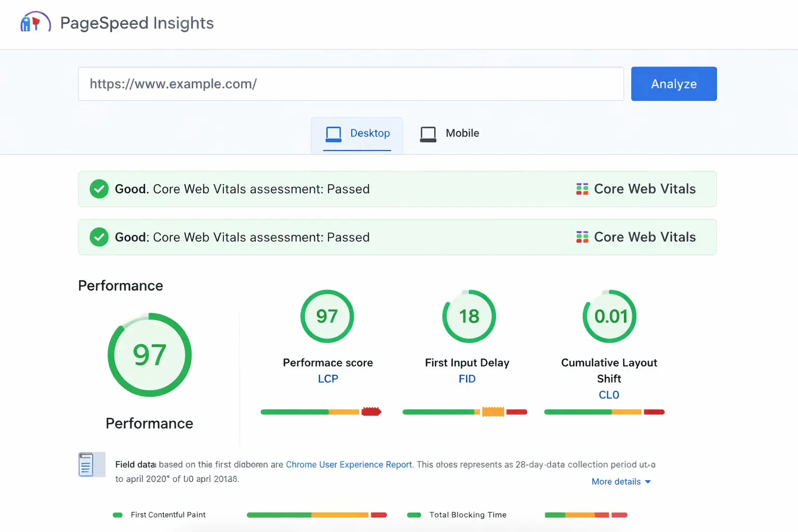Click the green pill beside First Contentful Paint
This screenshot has width=798, height=532.
pyautogui.click(x=118, y=515)
